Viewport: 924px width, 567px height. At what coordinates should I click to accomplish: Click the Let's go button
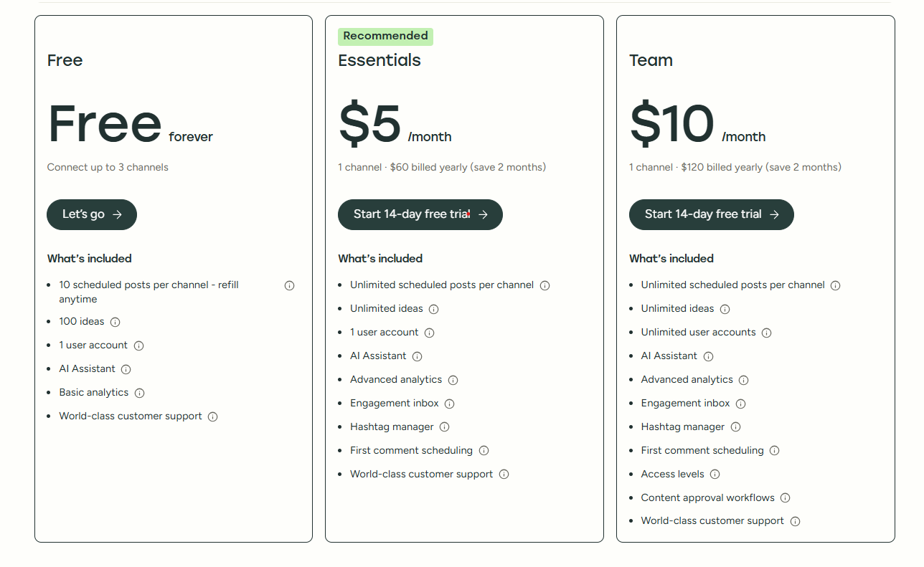pos(92,214)
